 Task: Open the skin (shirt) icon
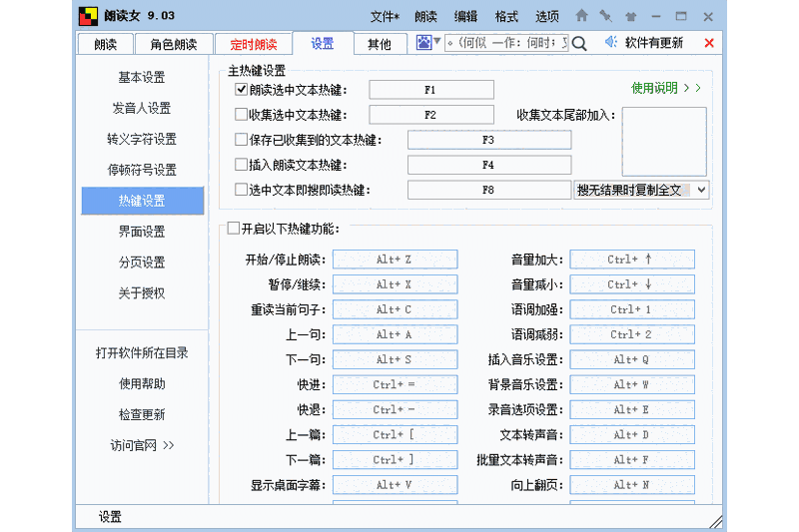[630, 16]
